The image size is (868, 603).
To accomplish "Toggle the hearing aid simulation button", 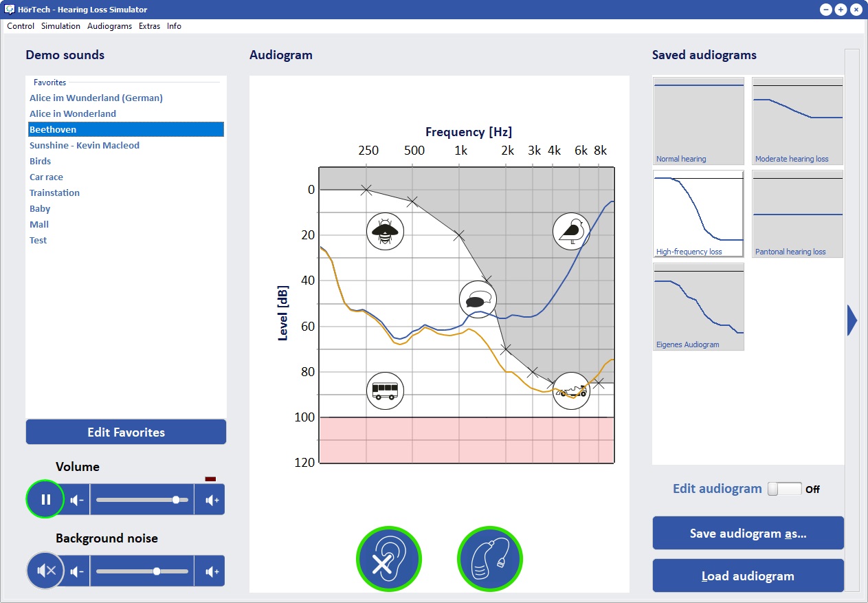I will (x=489, y=559).
